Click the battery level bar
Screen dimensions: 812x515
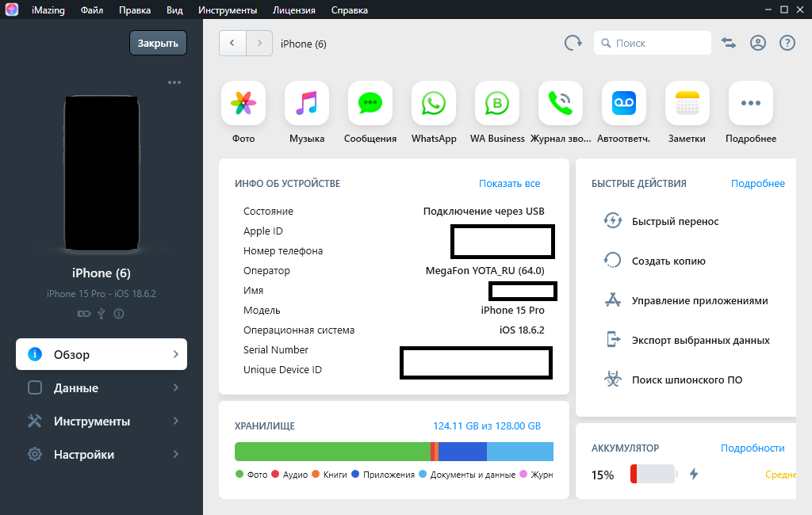pos(653,474)
